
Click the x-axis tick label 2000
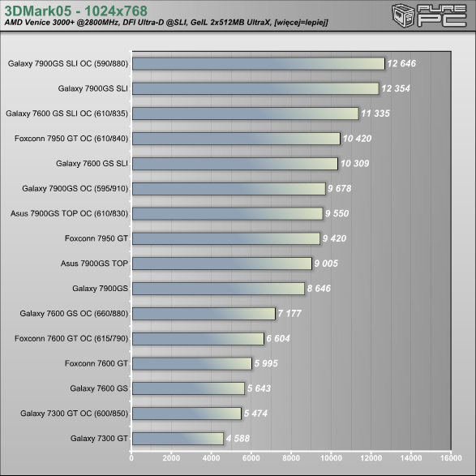(x=171, y=458)
